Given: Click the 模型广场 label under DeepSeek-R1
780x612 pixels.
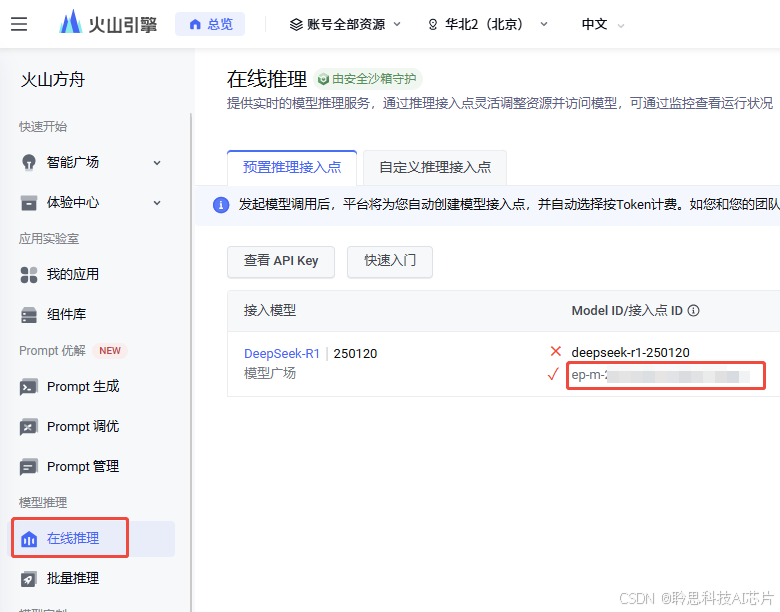Looking at the screenshot, I should tap(270, 373).
